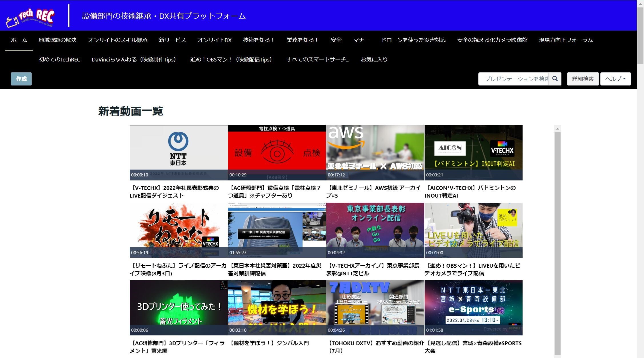Open the 安全 menu item

[x=336, y=40]
